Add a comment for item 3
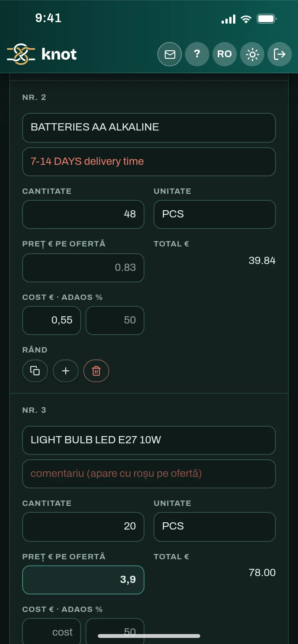298x644 pixels. (x=149, y=474)
